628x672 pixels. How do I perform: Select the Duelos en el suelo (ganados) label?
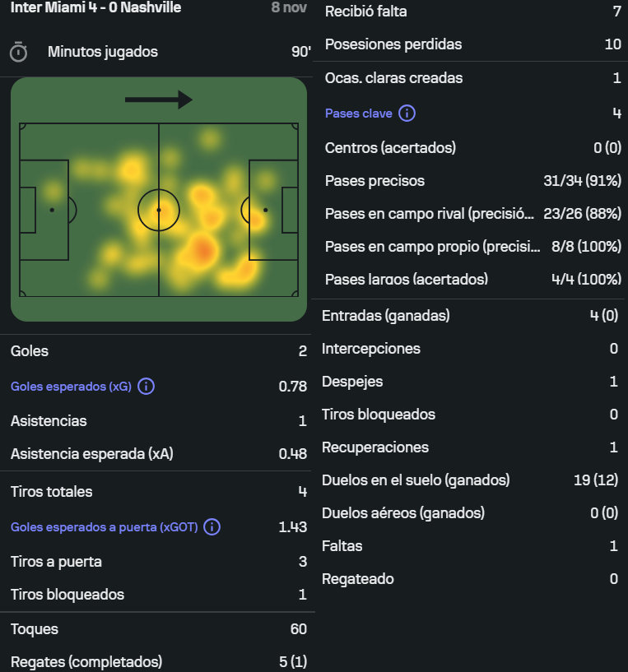point(416,480)
